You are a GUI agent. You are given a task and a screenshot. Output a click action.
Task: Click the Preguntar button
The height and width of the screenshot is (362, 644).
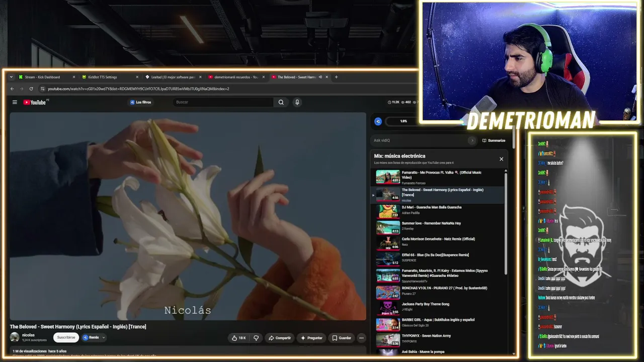click(x=311, y=338)
